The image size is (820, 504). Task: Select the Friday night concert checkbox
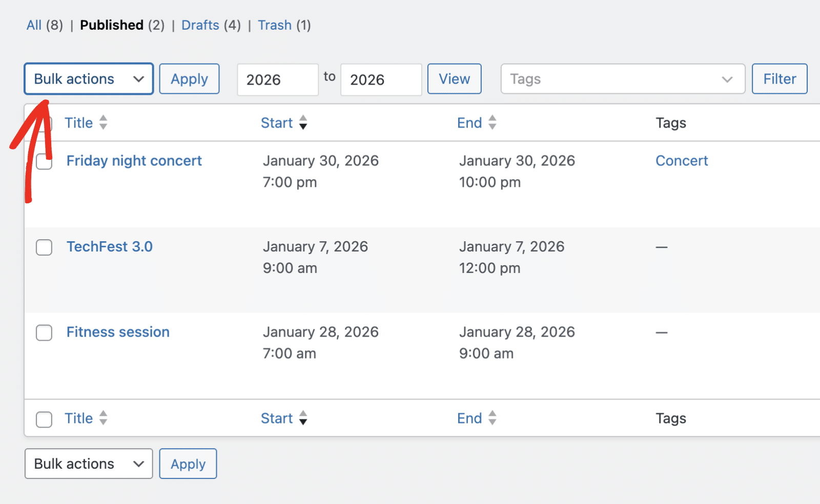point(44,161)
